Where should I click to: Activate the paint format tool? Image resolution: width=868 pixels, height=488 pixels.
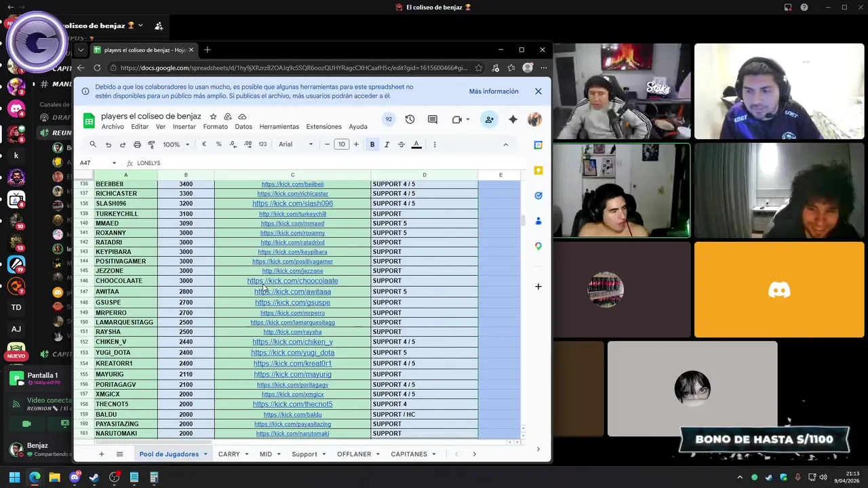click(x=151, y=144)
